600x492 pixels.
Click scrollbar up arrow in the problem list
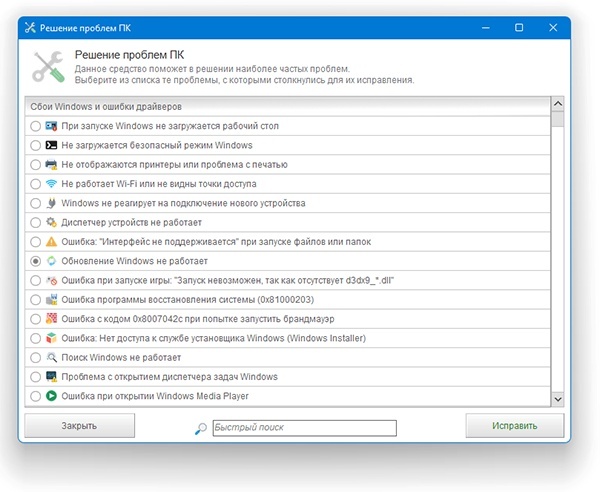point(558,104)
